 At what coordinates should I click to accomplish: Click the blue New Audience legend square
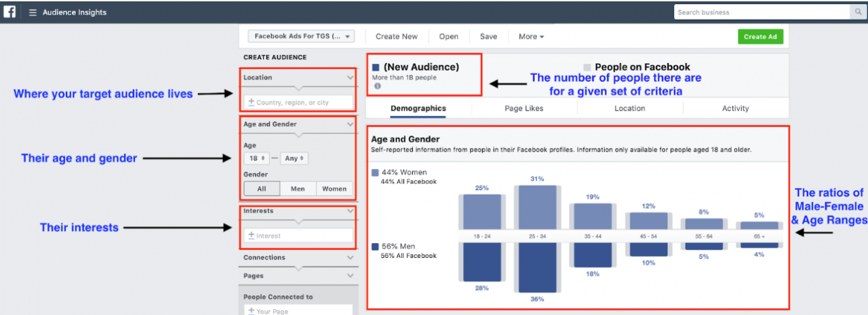tap(376, 67)
